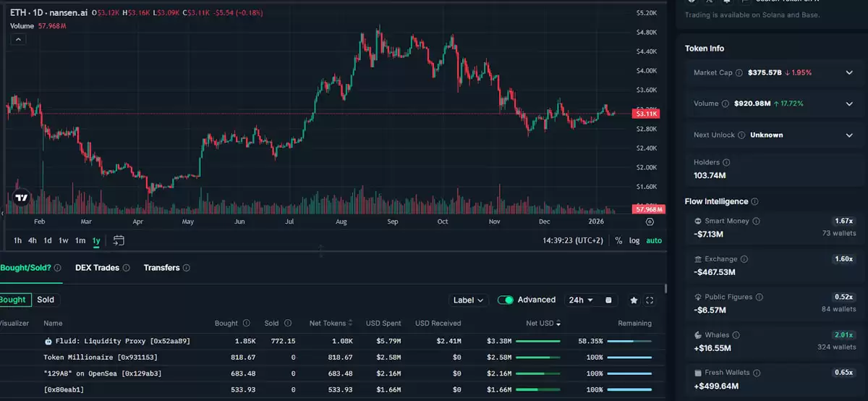Expand the Volume row in Token Info
This screenshot has width=868, height=401.
(x=849, y=104)
